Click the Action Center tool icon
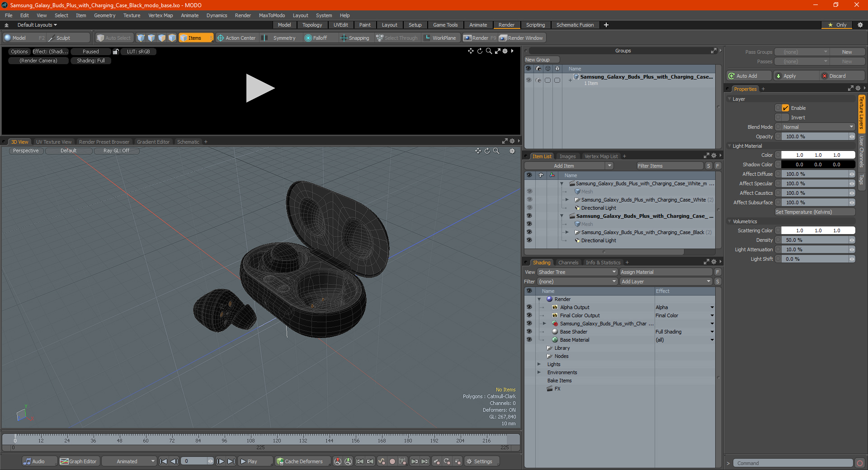868x470 pixels. [x=220, y=38]
